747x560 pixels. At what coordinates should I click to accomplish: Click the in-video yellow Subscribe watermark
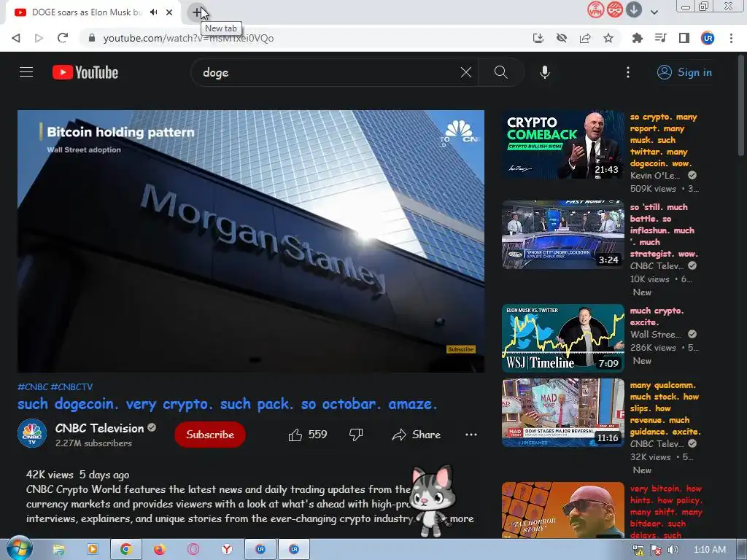pyautogui.click(x=461, y=349)
